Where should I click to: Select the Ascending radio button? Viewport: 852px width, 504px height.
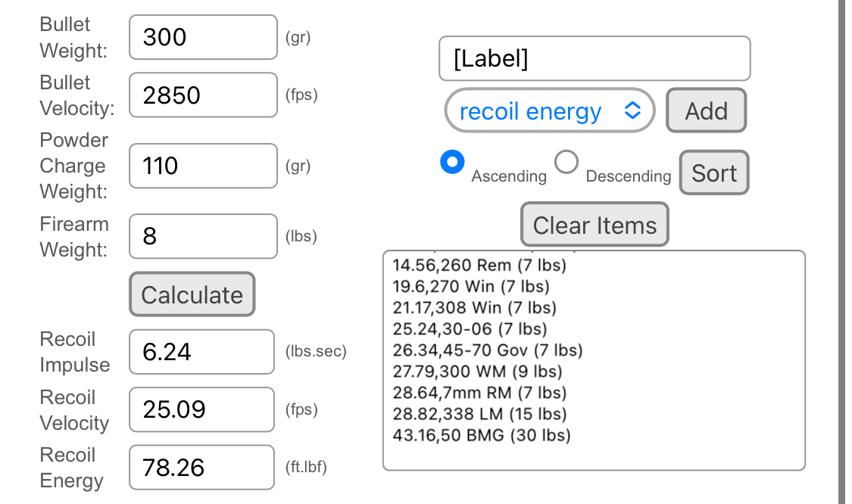click(452, 162)
